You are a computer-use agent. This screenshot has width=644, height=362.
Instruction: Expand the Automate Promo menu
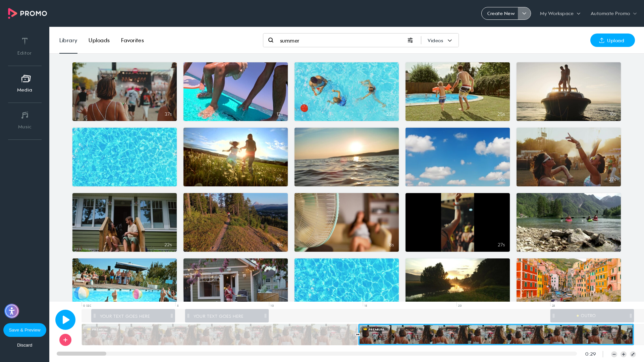coord(613,13)
